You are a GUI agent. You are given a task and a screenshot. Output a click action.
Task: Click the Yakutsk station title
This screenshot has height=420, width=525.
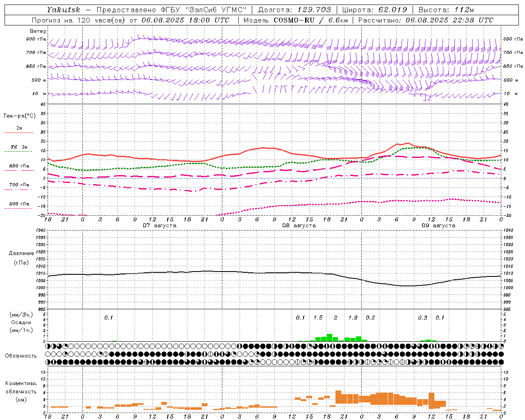[x=64, y=10]
